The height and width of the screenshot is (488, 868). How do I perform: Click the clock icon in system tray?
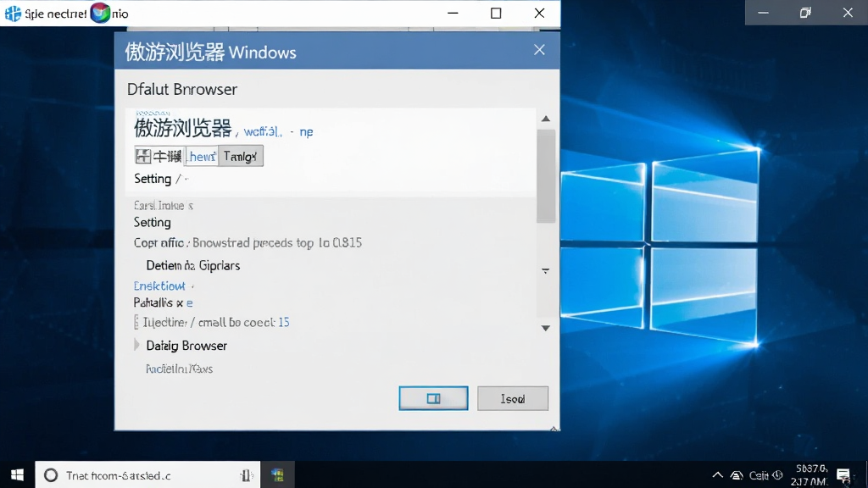778,474
